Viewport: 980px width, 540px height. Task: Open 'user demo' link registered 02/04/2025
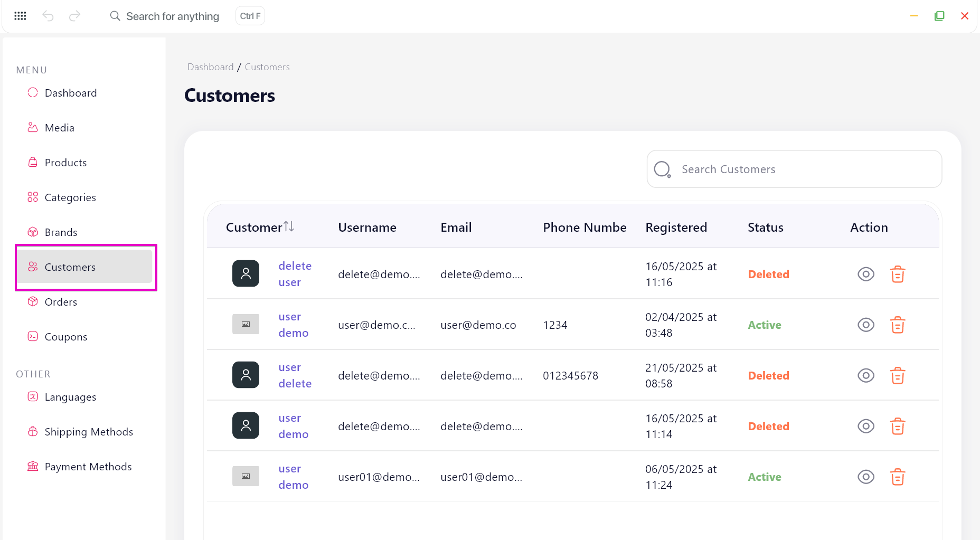tap(293, 325)
